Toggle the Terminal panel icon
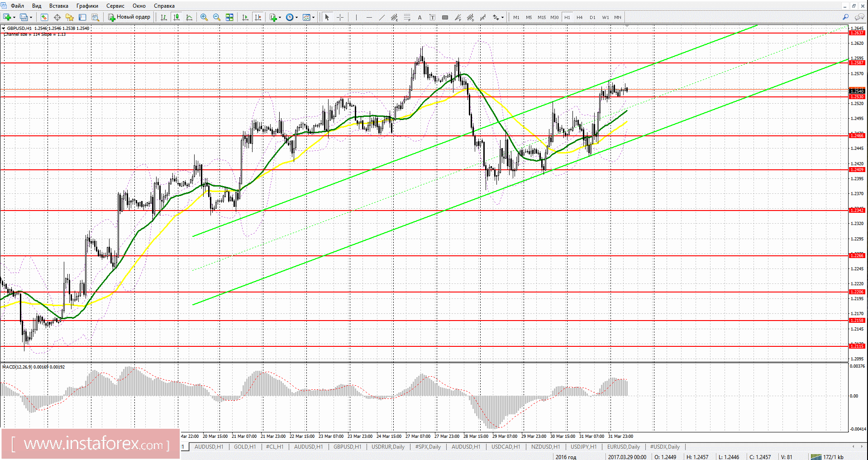 82,17
